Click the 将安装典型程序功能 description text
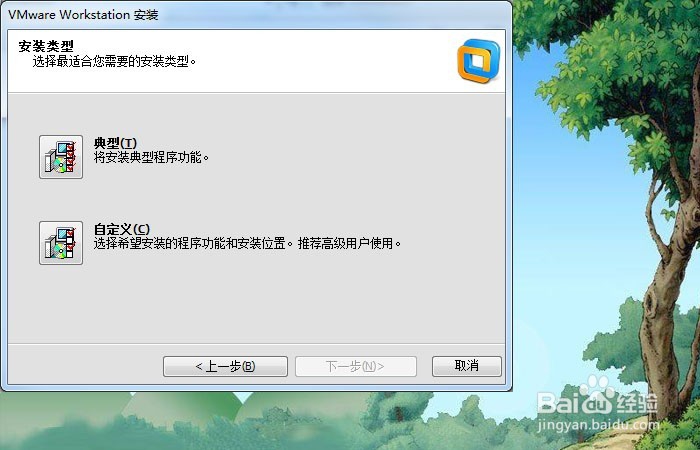This screenshot has height=450, width=700. (151, 157)
